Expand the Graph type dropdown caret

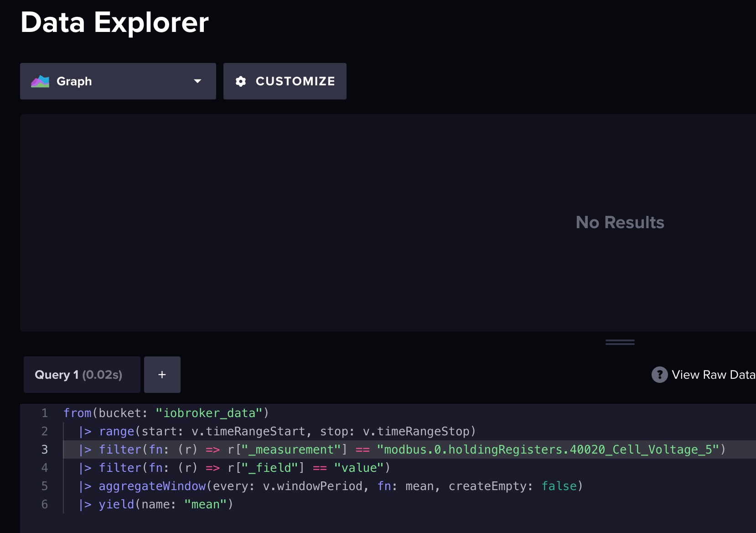[x=197, y=81]
